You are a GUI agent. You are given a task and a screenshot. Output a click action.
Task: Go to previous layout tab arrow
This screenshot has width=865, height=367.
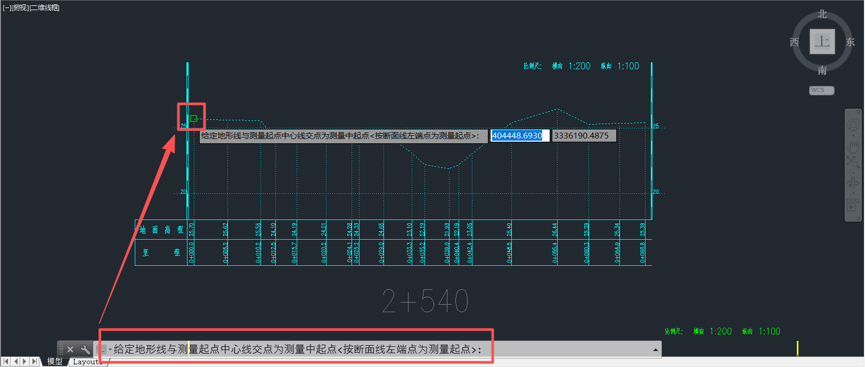tap(15, 361)
